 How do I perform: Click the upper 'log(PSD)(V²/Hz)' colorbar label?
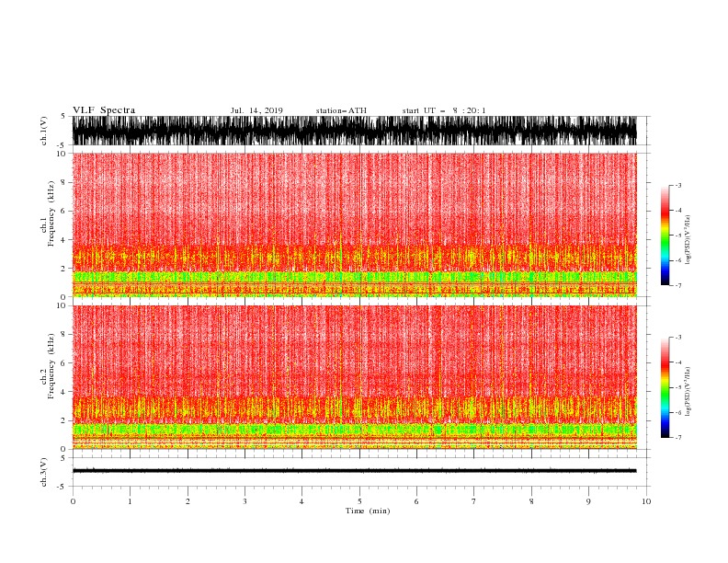click(x=688, y=240)
